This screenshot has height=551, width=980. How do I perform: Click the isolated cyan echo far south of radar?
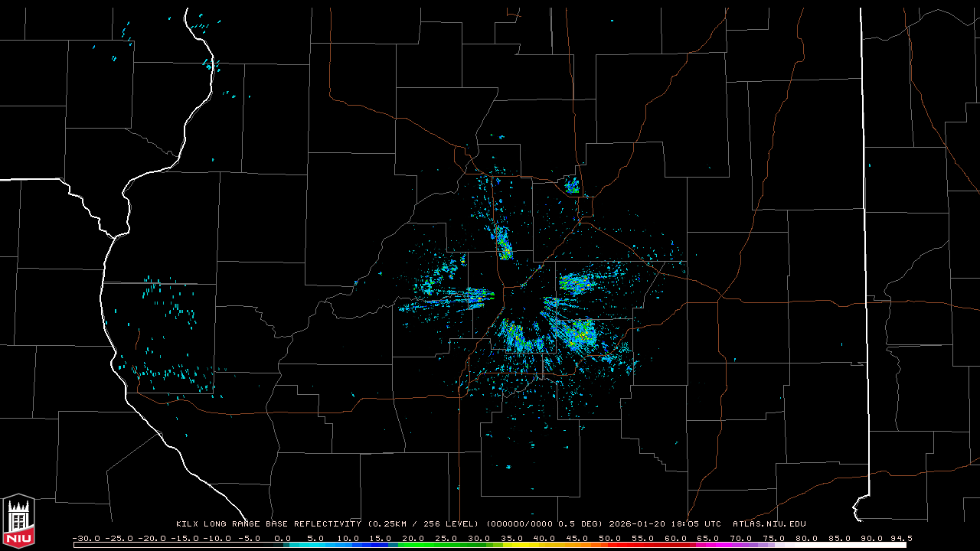coord(508,466)
